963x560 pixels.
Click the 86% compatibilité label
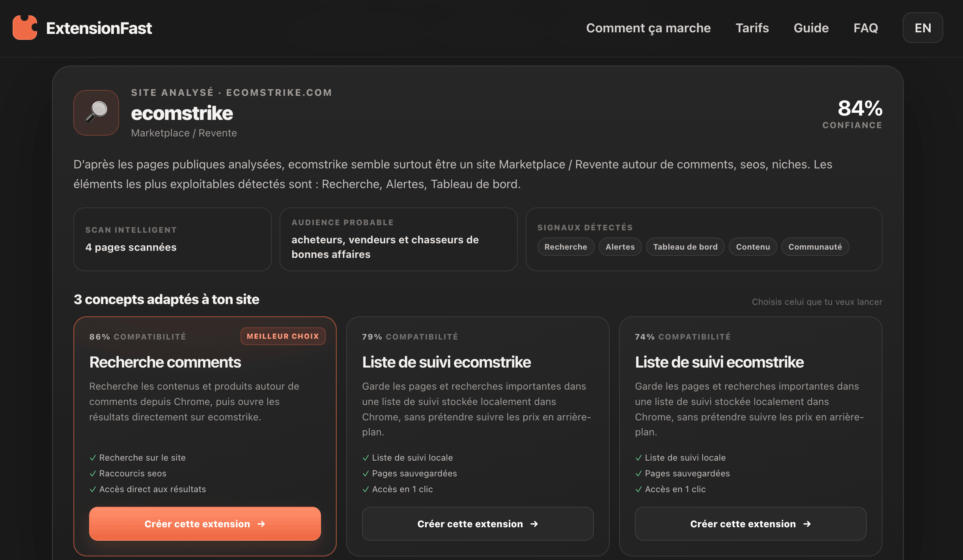pos(138,337)
